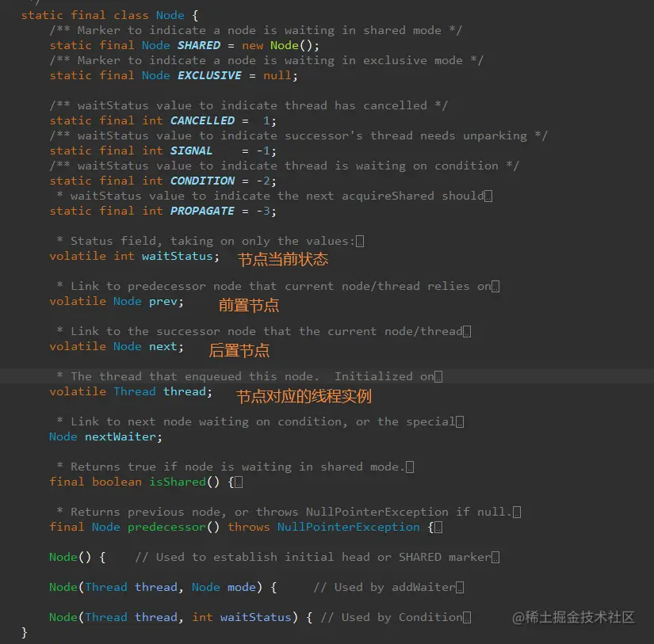Click the nextWaiter field name
This screenshot has height=644, width=654.
tap(120, 436)
